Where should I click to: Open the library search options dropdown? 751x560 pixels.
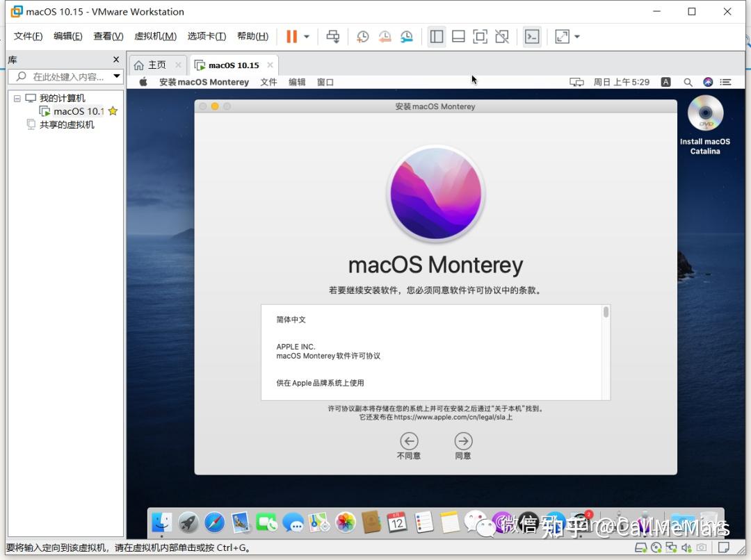(x=116, y=76)
